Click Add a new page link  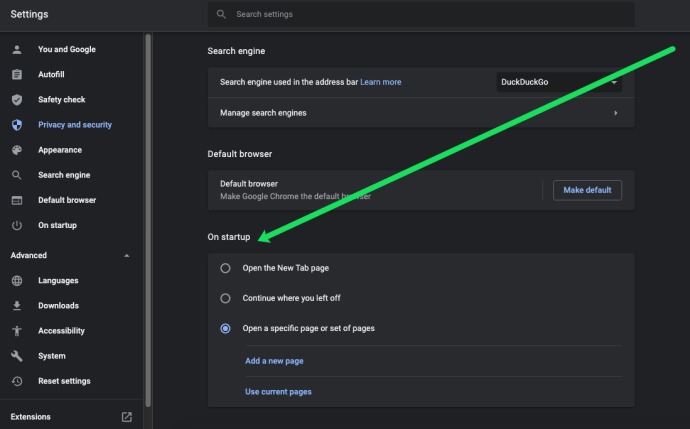click(274, 361)
